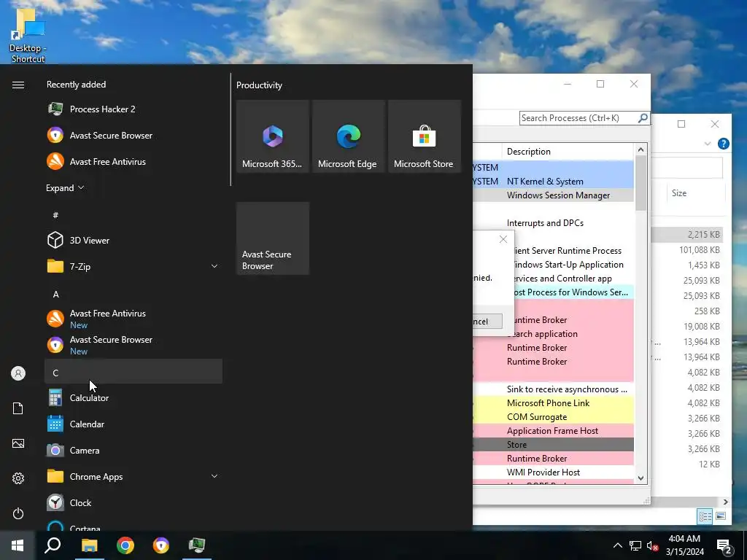The width and height of the screenshot is (747, 560).
Task: Select the Application Frame Host row
Action: (553, 430)
